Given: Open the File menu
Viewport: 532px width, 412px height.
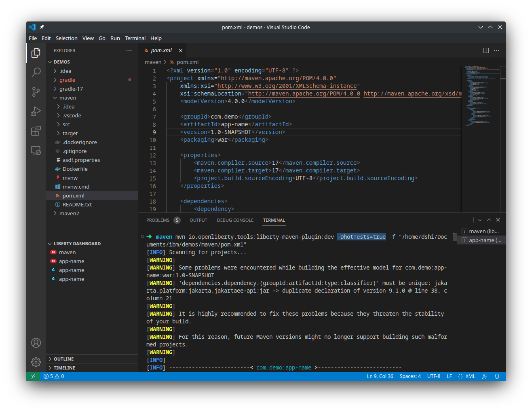Looking at the screenshot, I should (x=33, y=38).
